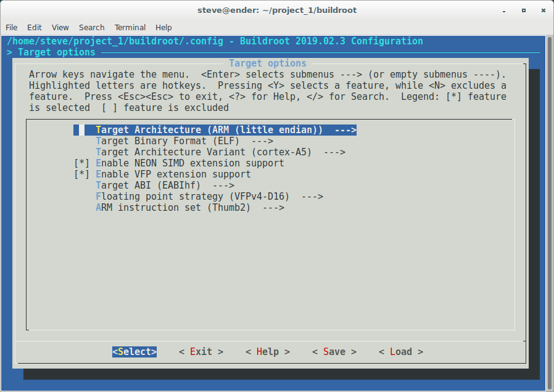Toggle NEON SIMD extension support checkbox

(x=81, y=163)
